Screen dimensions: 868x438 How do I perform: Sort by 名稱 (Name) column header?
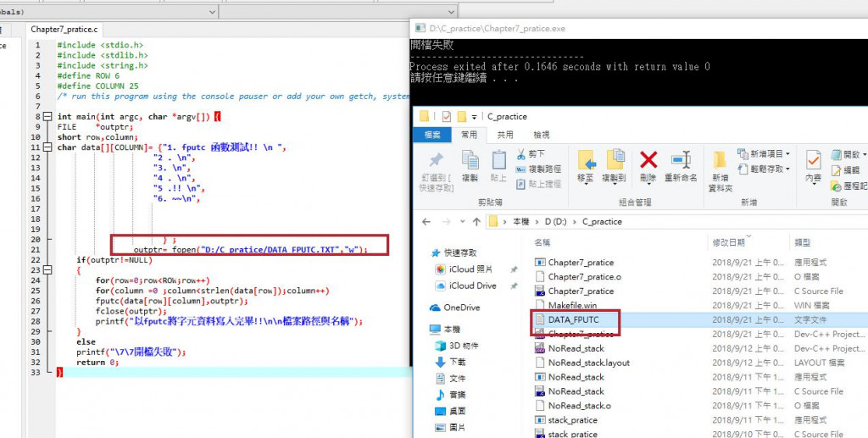pos(542,242)
